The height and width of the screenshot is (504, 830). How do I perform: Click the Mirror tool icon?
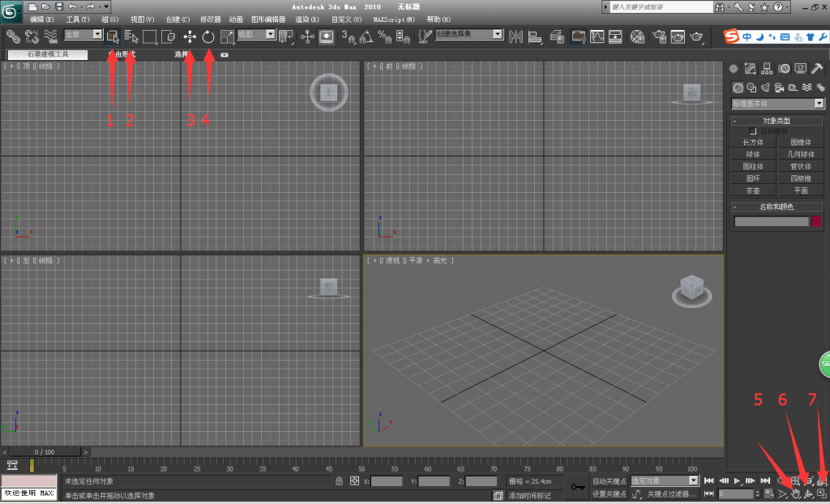click(516, 36)
